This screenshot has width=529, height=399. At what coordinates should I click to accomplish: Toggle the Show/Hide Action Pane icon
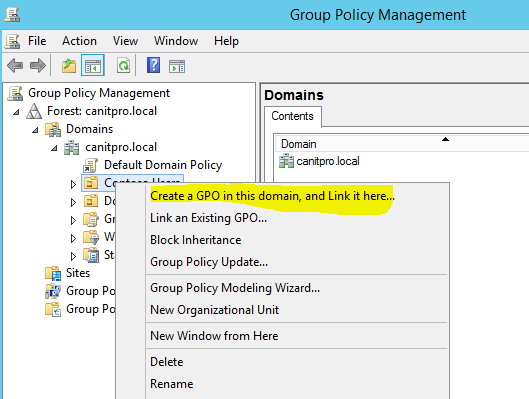point(177,66)
